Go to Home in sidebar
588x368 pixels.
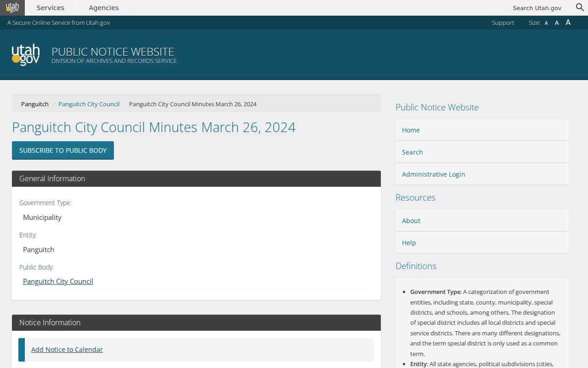482,130
